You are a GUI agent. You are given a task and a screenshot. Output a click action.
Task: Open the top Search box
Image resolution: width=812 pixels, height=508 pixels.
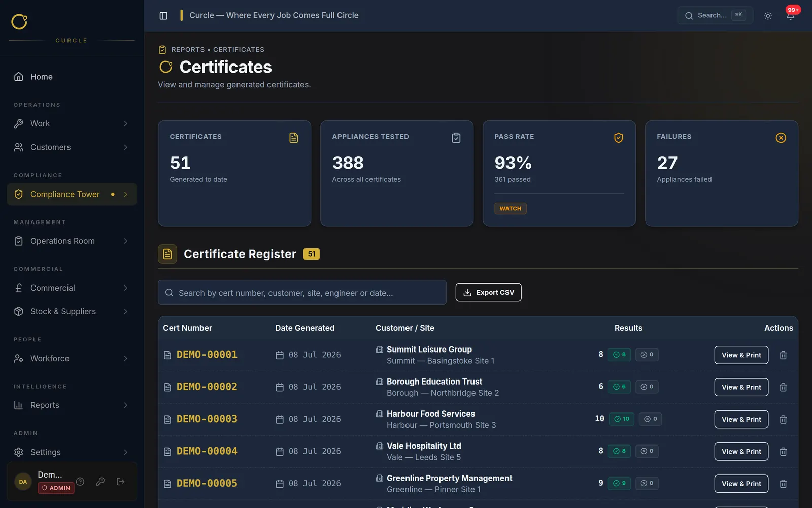tap(715, 15)
